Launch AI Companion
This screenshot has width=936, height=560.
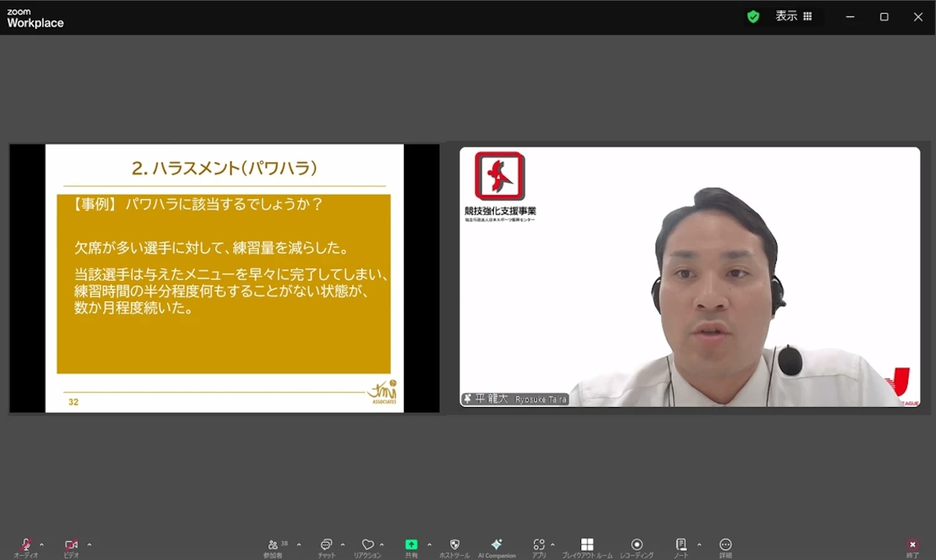[497, 544]
